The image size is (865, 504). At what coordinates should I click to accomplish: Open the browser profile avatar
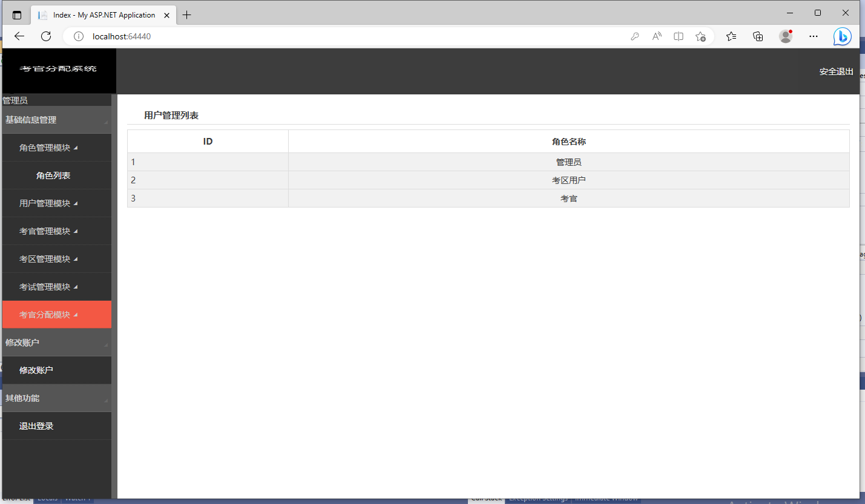point(786,36)
